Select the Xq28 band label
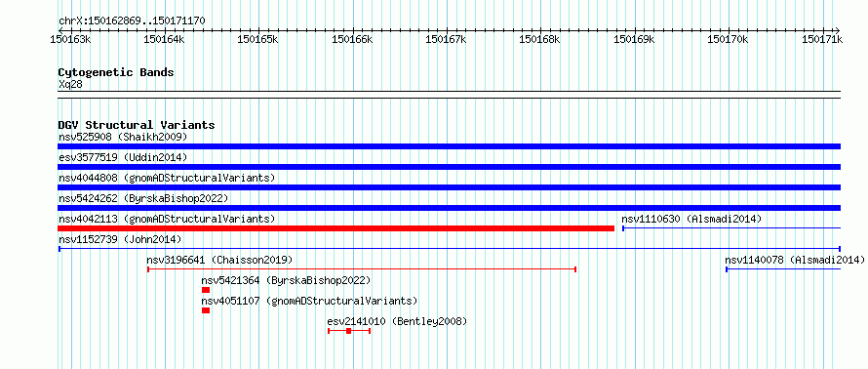868x369 pixels. [x=70, y=84]
